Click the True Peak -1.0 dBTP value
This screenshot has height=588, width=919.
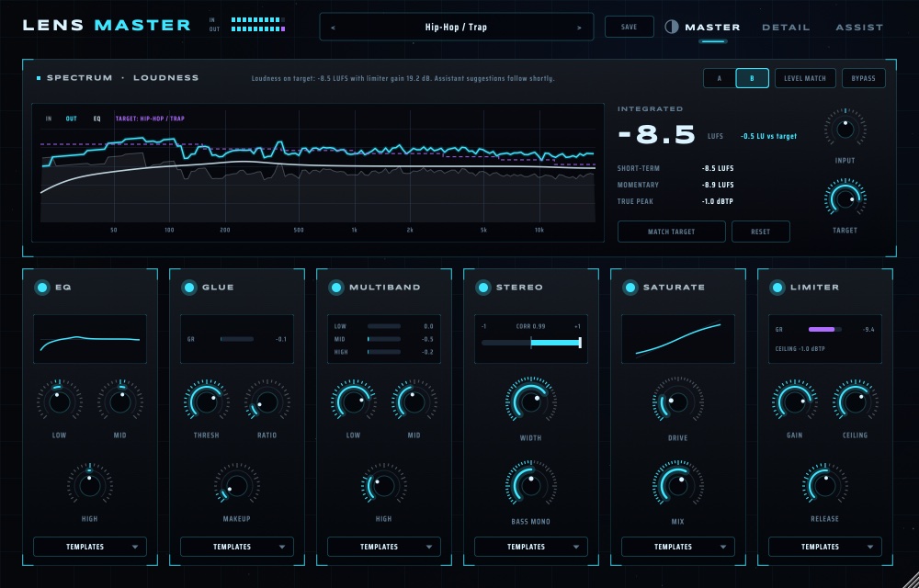click(x=718, y=201)
